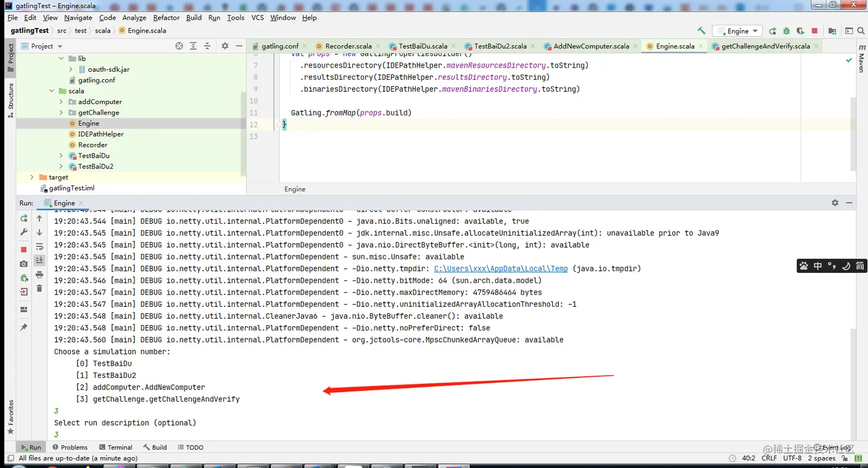Click the Build project hammer icon

tap(702, 31)
